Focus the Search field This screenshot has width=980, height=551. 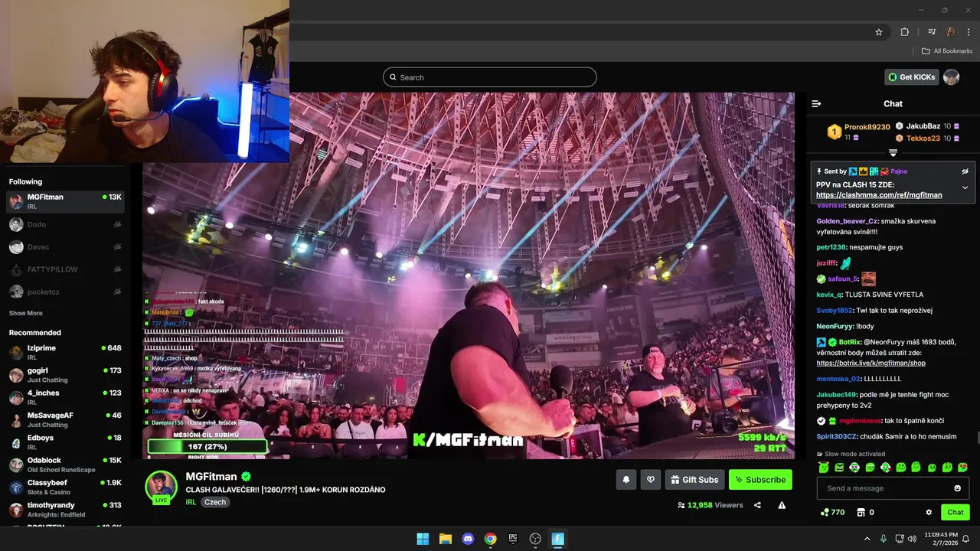pyautogui.click(x=490, y=77)
